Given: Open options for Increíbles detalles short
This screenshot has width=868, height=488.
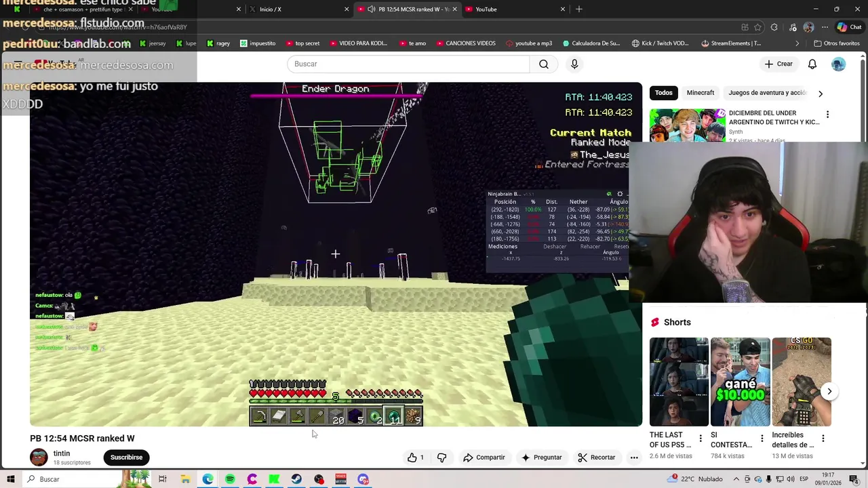Looking at the screenshot, I should coord(823,439).
